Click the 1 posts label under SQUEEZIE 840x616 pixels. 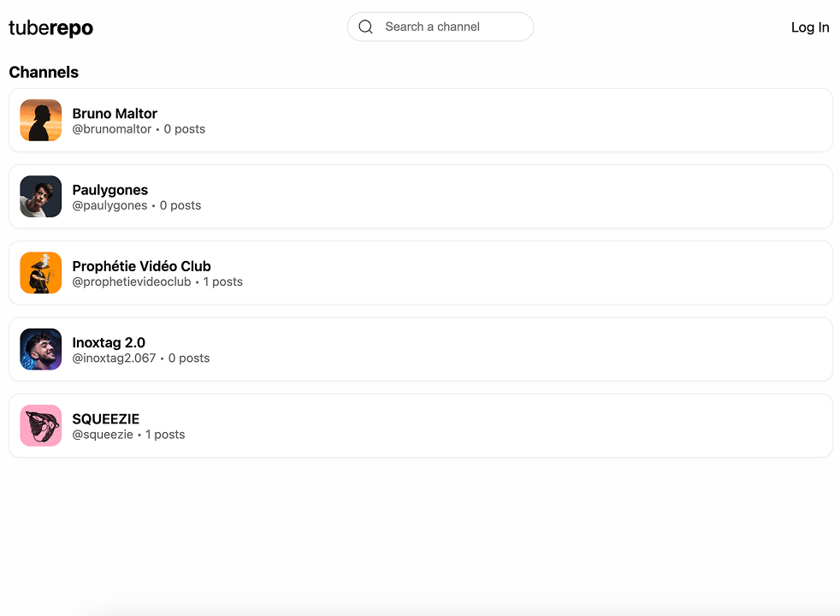click(x=164, y=434)
